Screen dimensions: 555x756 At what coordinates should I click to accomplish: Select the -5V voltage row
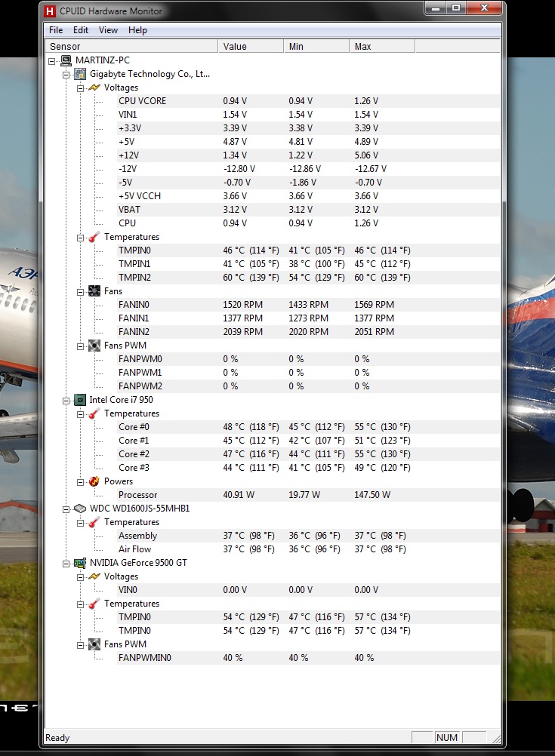click(308, 183)
